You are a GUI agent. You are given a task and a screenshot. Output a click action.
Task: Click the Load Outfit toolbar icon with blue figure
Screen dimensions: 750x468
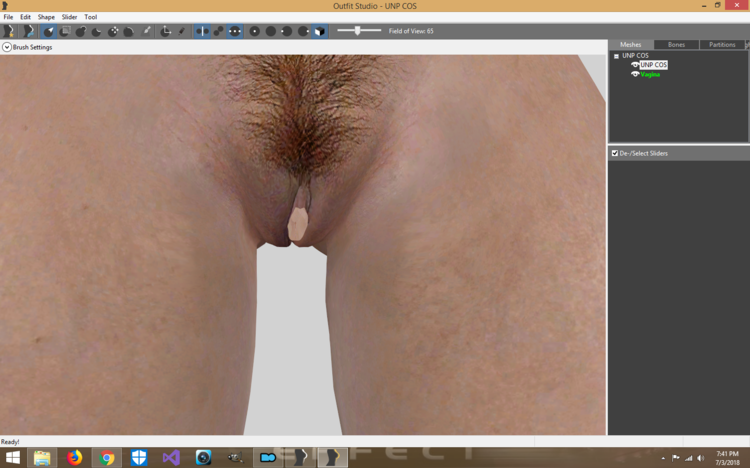tap(28, 31)
